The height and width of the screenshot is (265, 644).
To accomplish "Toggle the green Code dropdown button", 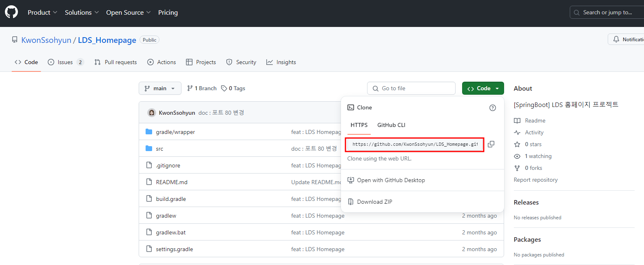I will pos(483,88).
